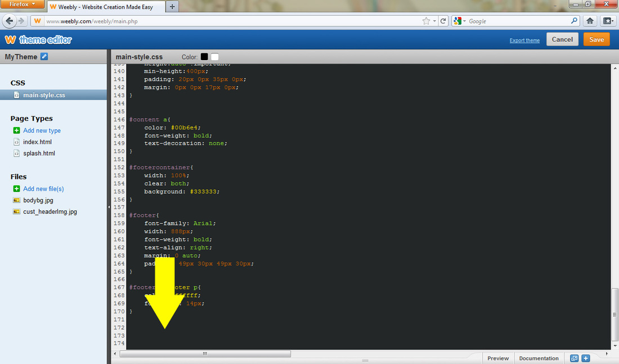Image resolution: width=619 pixels, height=364 pixels.
Task: Switch to the Preview tab
Action: coord(497,358)
